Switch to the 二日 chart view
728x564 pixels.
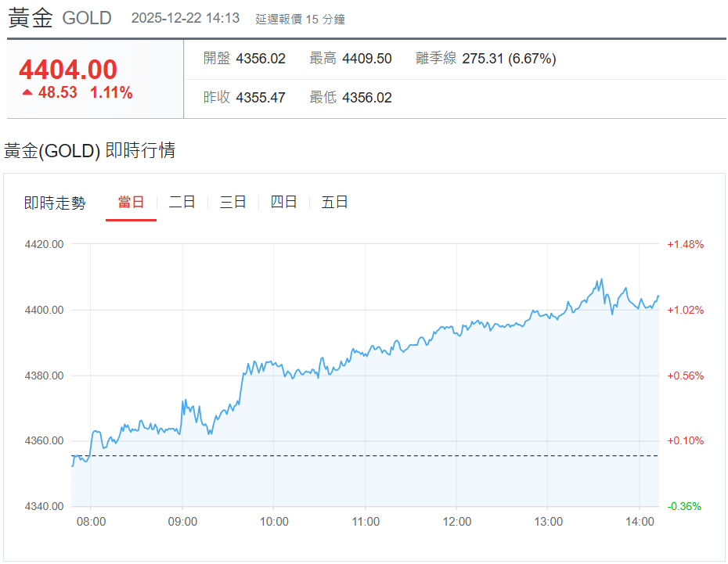(x=182, y=202)
